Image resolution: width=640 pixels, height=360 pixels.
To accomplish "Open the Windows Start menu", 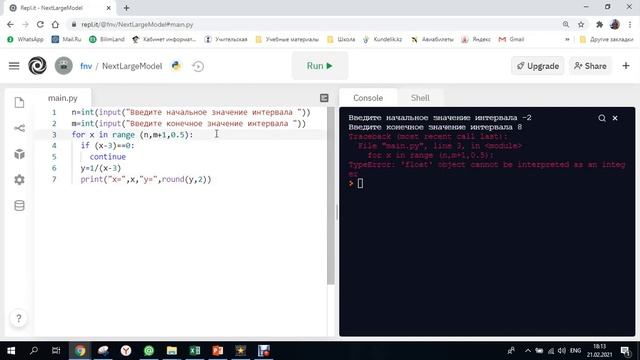I will 11,351.
